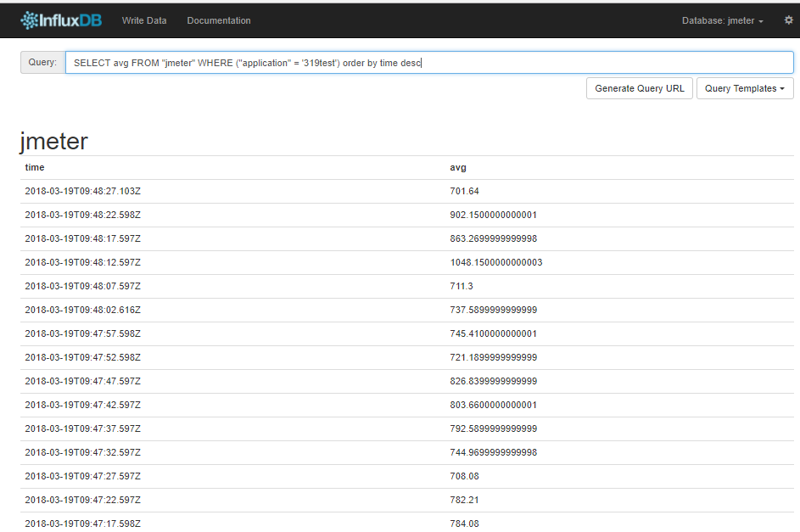800x532 pixels.
Task: Open the Write Data menu item
Action: click(144, 20)
